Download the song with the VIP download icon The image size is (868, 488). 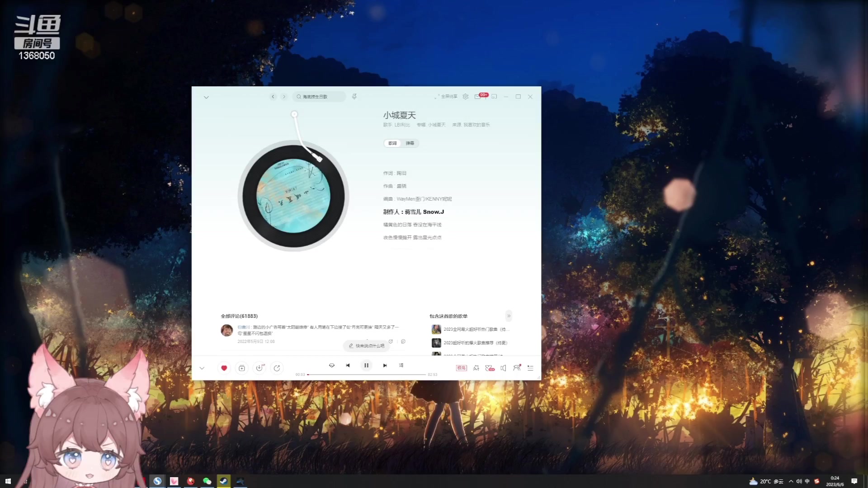[x=259, y=368]
